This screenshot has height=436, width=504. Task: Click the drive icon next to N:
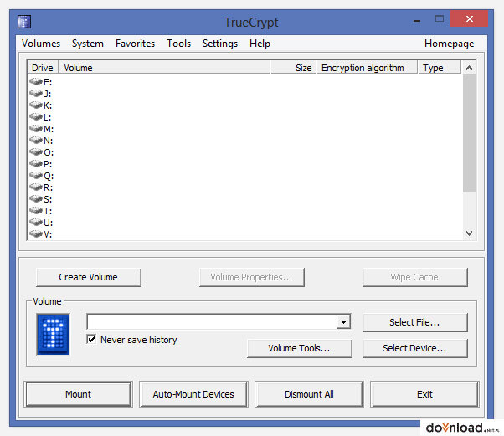pyautogui.click(x=36, y=140)
